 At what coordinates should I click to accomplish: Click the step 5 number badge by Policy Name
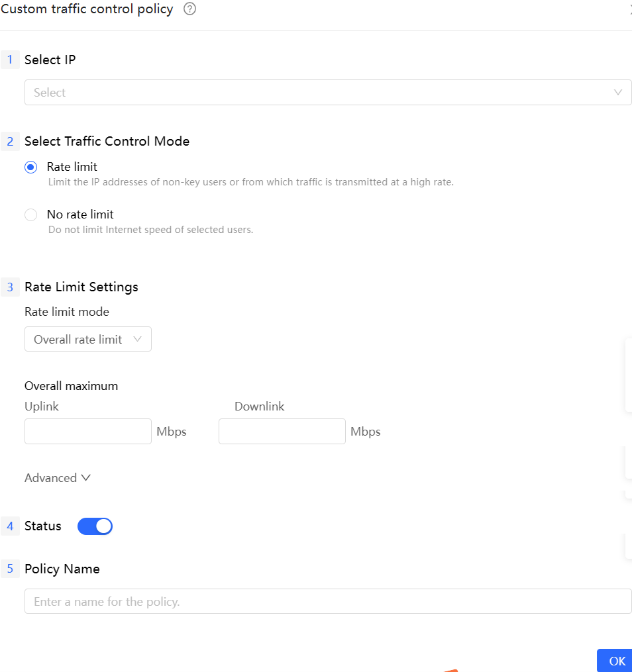[10, 569]
